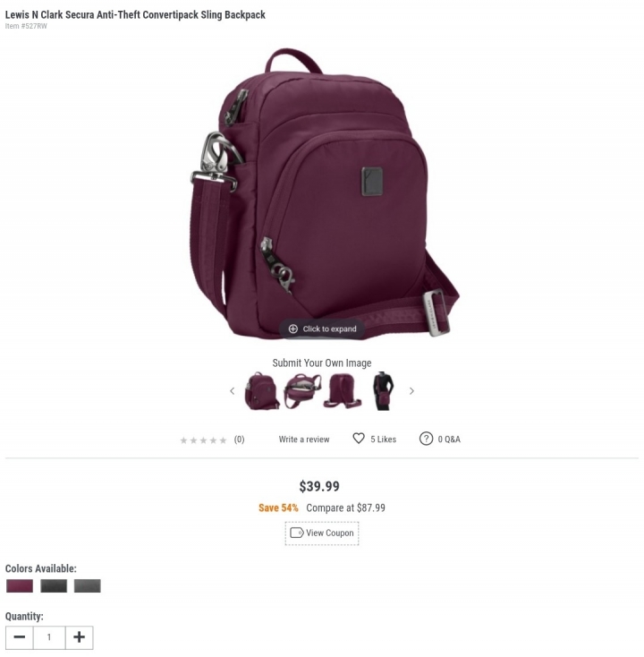
Task: Show next thumbnails with right chevron
Action: [x=411, y=391]
